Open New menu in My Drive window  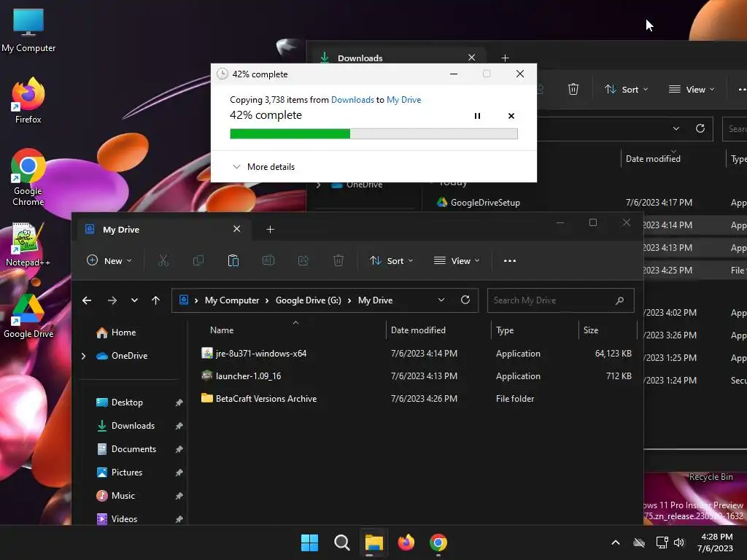click(x=109, y=260)
